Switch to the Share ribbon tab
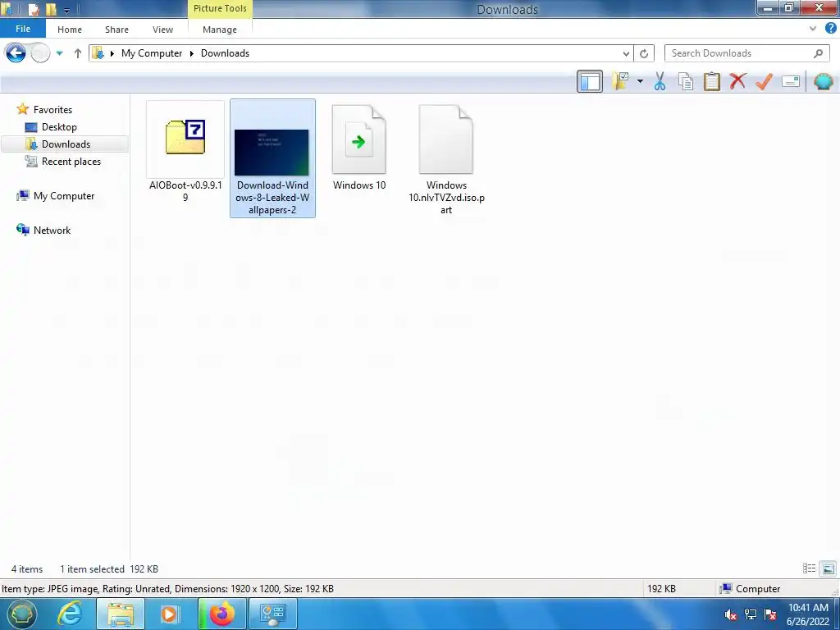The width and height of the screenshot is (840, 630). coord(116,30)
